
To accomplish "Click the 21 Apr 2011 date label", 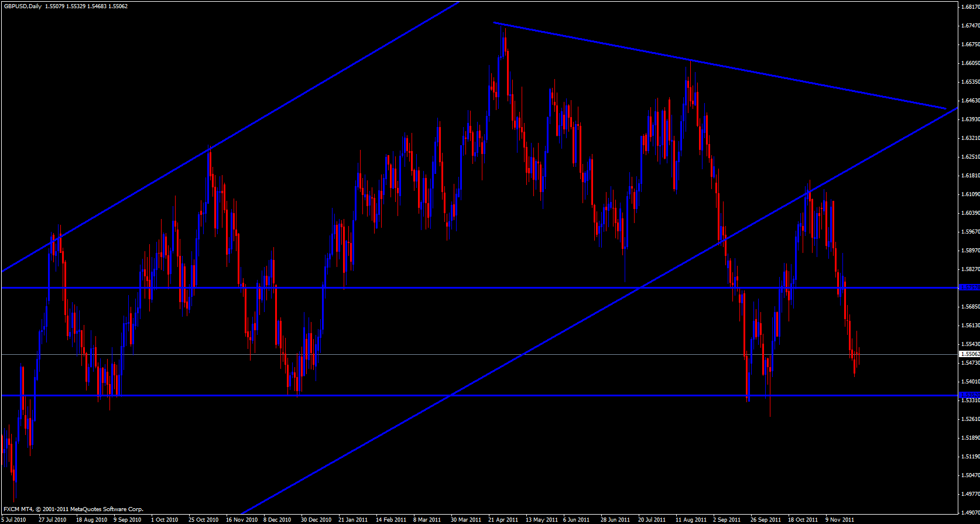I will coord(503,520).
